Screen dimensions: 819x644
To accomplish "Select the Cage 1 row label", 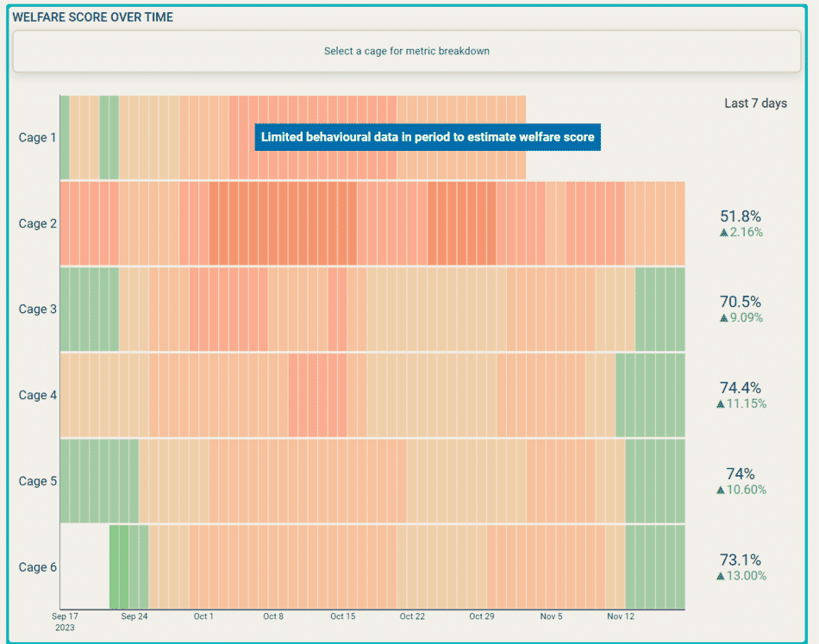I will 38,138.
